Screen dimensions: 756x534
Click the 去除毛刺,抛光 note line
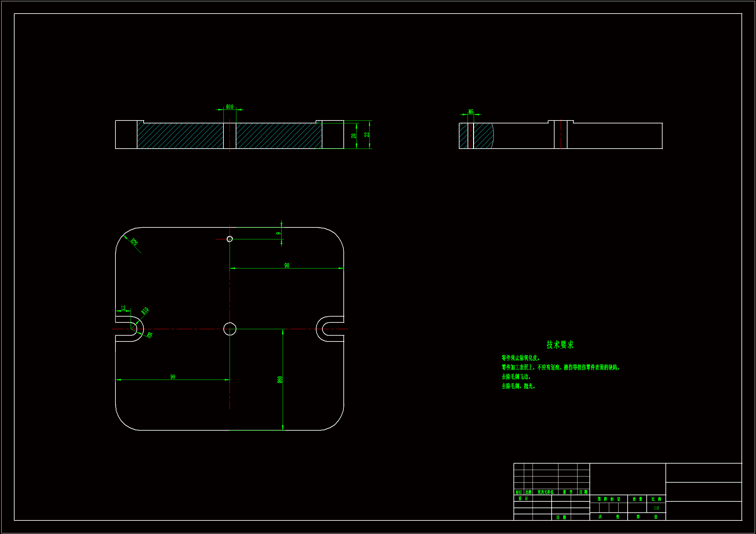[x=518, y=386]
